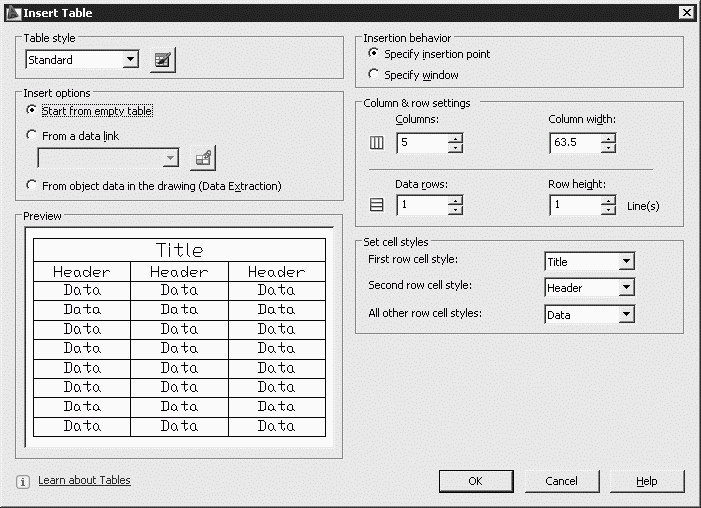
Task: Open the table style dialog launcher icon
Action: [162, 60]
